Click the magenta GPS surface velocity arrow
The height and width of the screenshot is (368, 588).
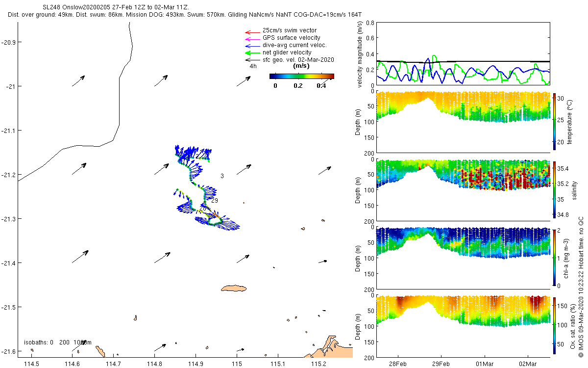click(251, 38)
